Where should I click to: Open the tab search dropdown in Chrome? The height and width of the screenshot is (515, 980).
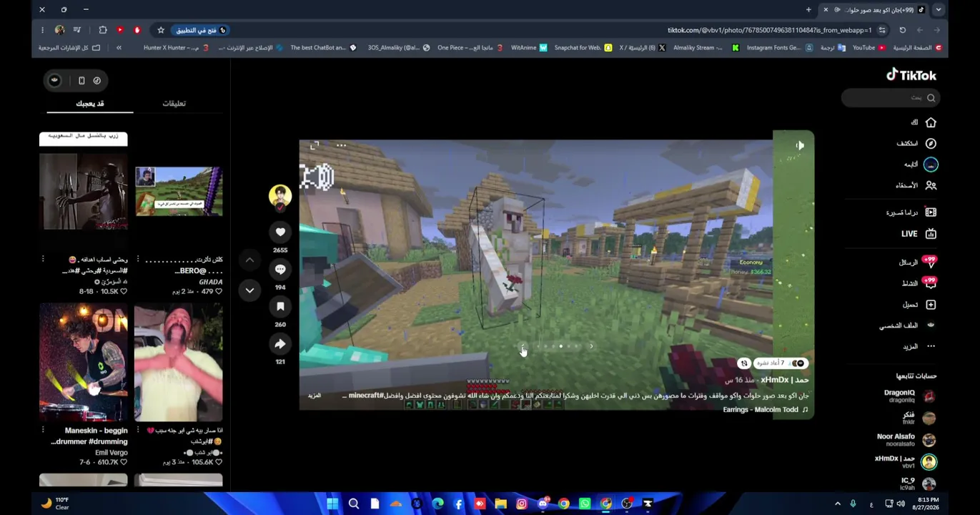click(939, 9)
